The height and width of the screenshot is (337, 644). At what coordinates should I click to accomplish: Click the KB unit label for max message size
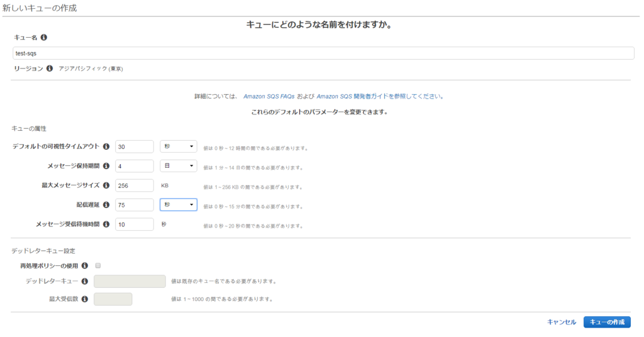165,185
